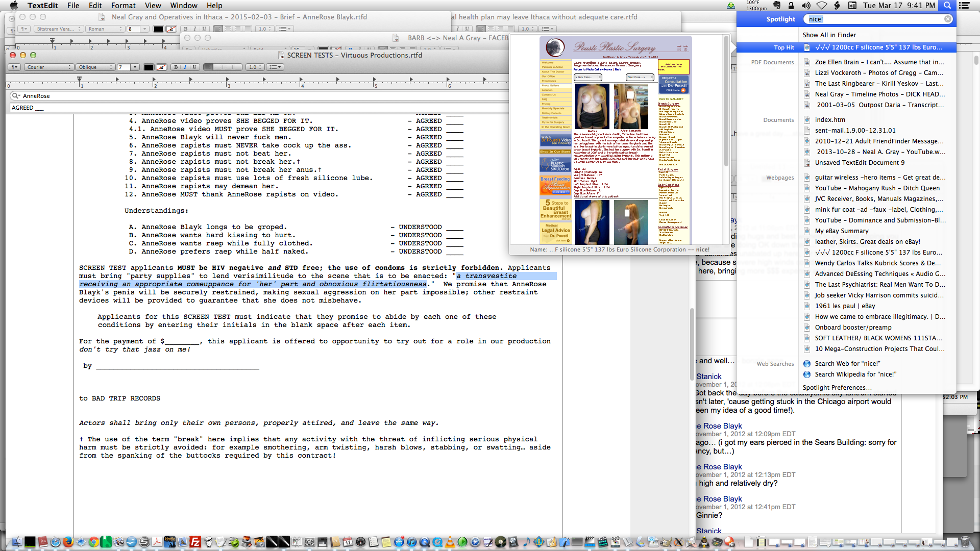Click the Evernote elephant menu bar icon
Screen dimensions: 980x551
point(776,5)
